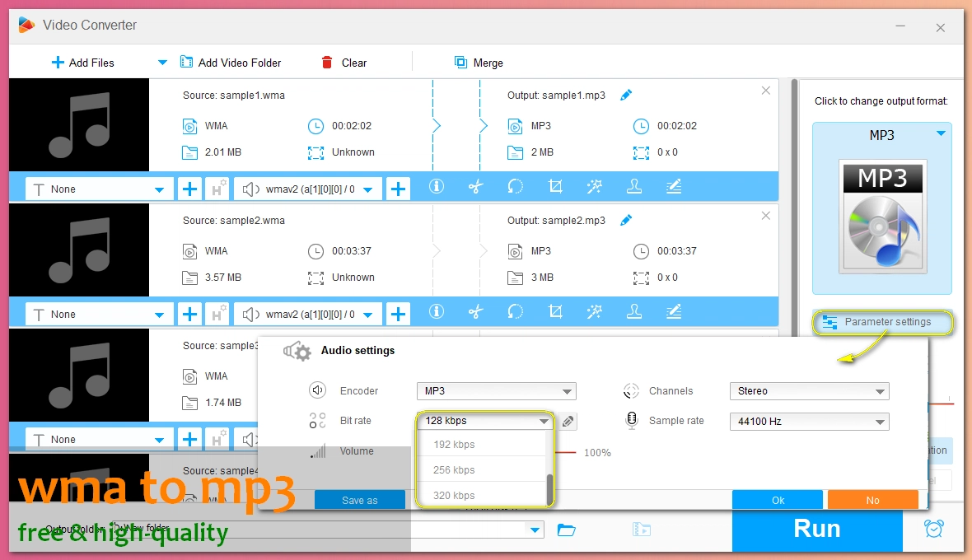Show file info icon for sample2
This screenshot has height=560, width=972.
pos(437,311)
